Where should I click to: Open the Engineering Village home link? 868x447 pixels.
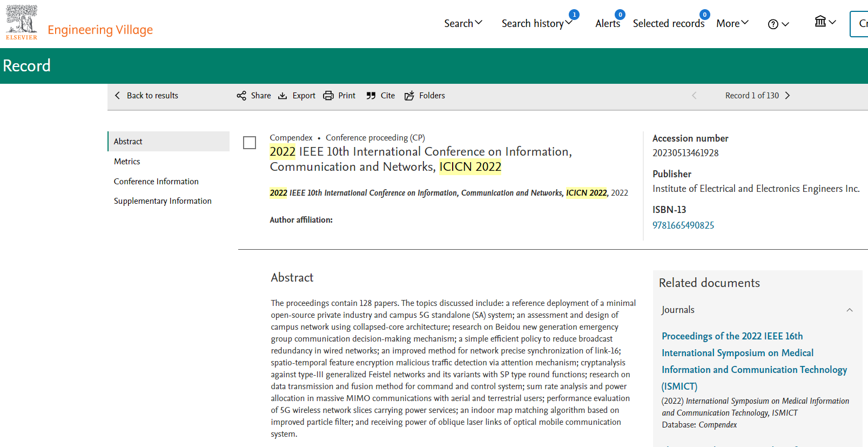point(100,30)
